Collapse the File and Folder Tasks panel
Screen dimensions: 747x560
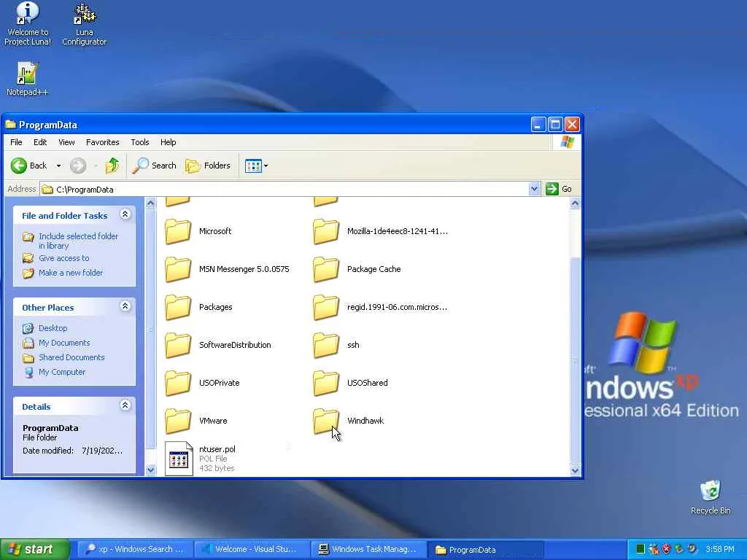(125, 214)
